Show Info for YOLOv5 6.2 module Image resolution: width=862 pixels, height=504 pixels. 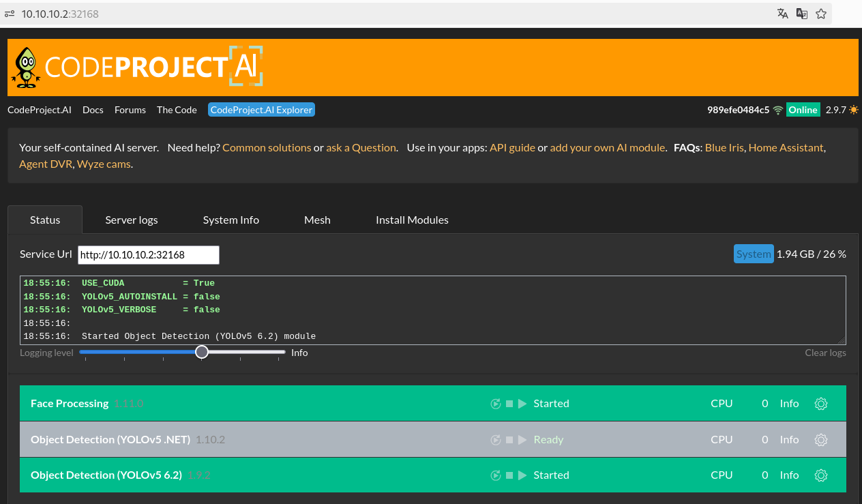click(789, 475)
